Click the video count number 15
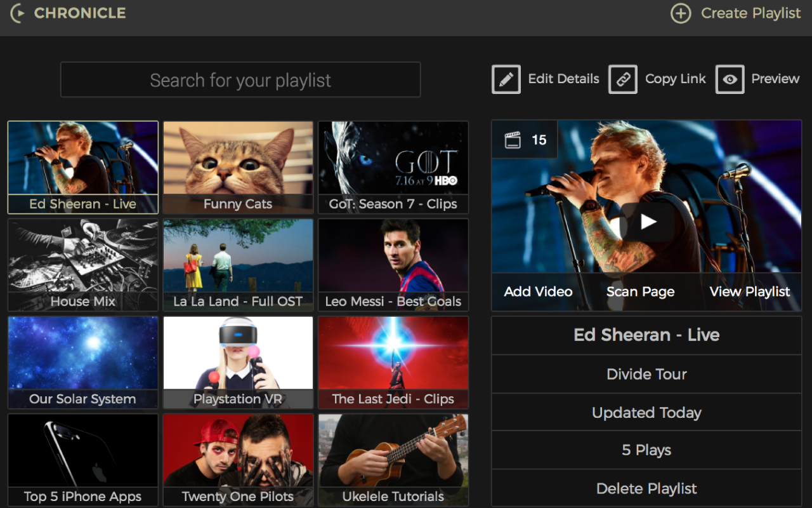 539,140
